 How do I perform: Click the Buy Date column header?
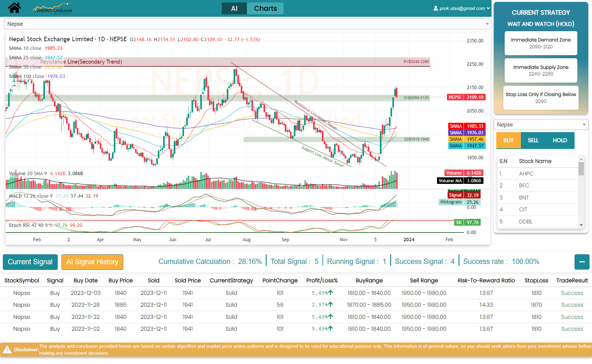point(85,280)
